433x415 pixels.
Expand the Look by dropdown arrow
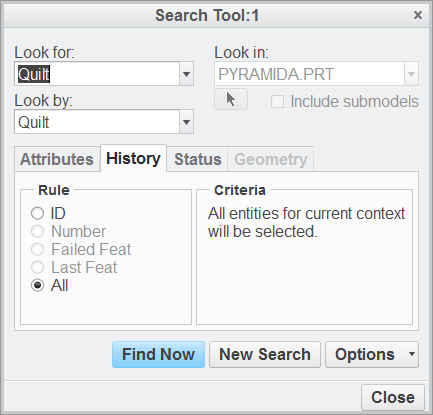pos(186,122)
